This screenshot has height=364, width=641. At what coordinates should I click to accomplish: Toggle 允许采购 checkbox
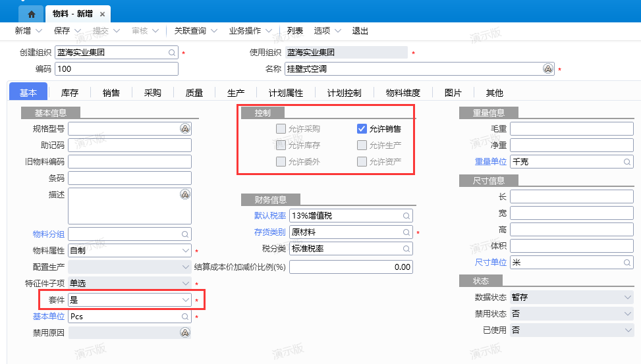pyautogui.click(x=281, y=129)
